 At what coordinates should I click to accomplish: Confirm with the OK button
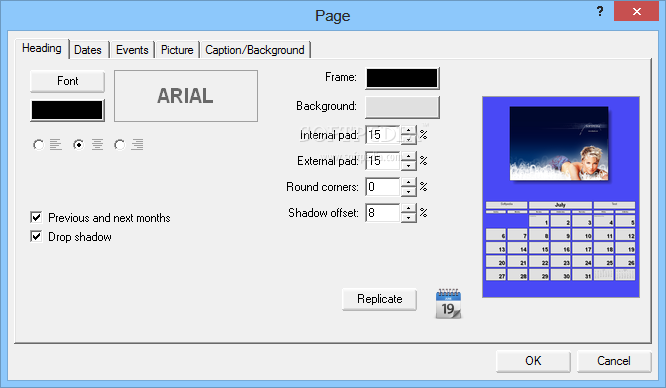533,361
